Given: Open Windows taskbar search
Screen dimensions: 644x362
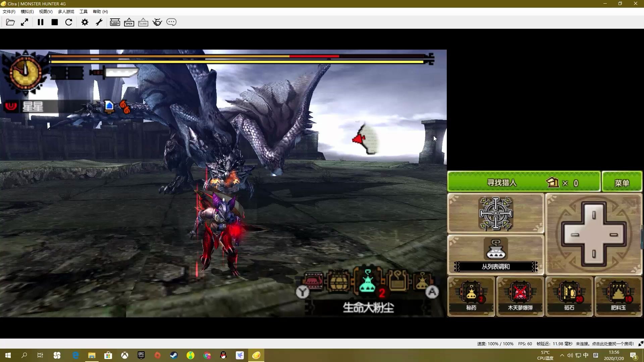Looking at the screenshot, I should 24,355.
